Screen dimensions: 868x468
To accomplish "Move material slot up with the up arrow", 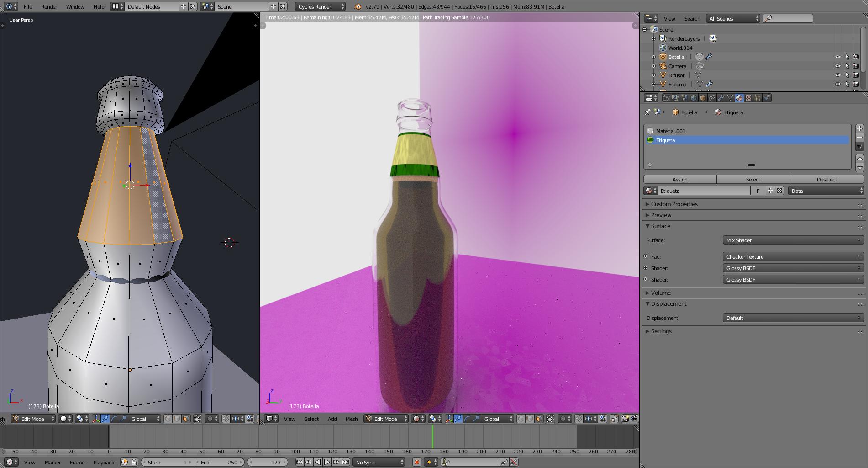I will point(860,158).
